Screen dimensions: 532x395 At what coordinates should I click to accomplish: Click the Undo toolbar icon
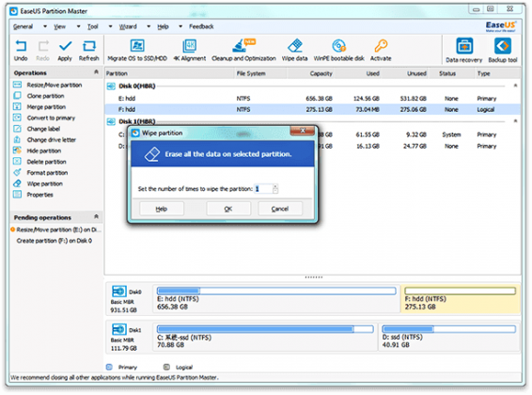pos(21,50)
